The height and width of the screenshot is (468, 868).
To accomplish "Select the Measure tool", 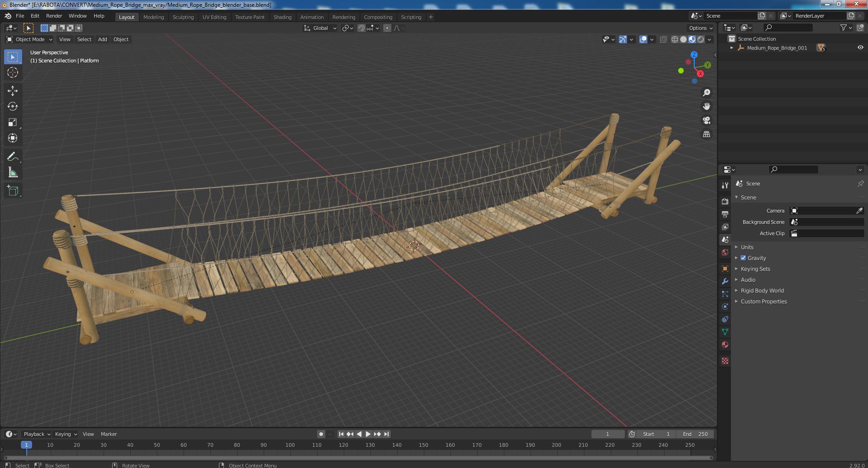I will [x=13, y=172].
